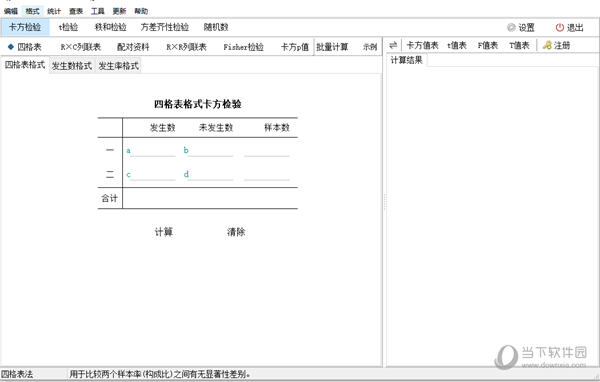Select the 四格表 toolbar option

pos(25,47)
